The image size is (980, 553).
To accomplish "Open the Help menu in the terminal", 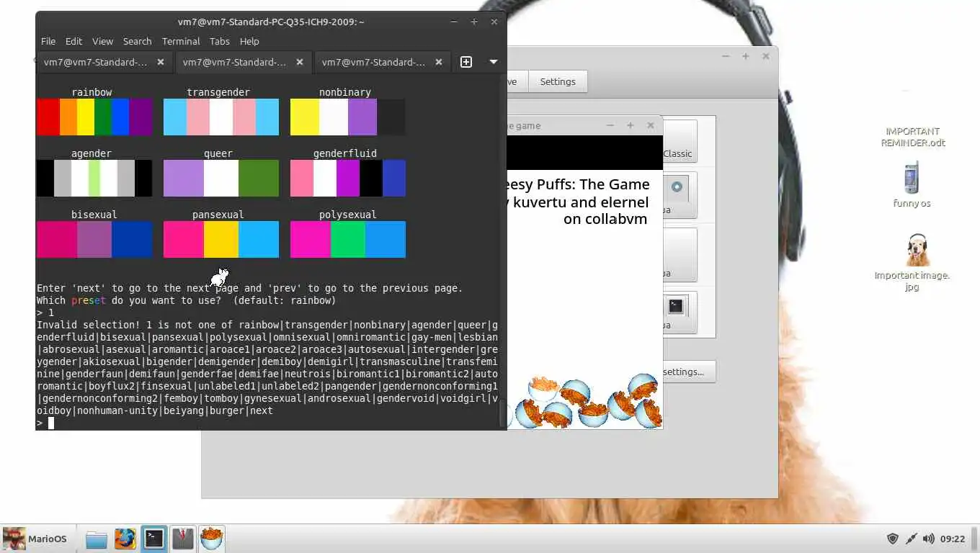I will [249, 41].
